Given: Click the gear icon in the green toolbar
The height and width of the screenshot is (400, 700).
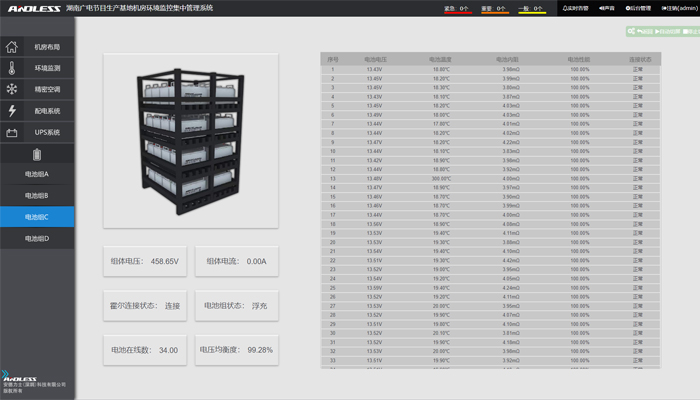Looking at the screenshot, I should coord(631,31).
